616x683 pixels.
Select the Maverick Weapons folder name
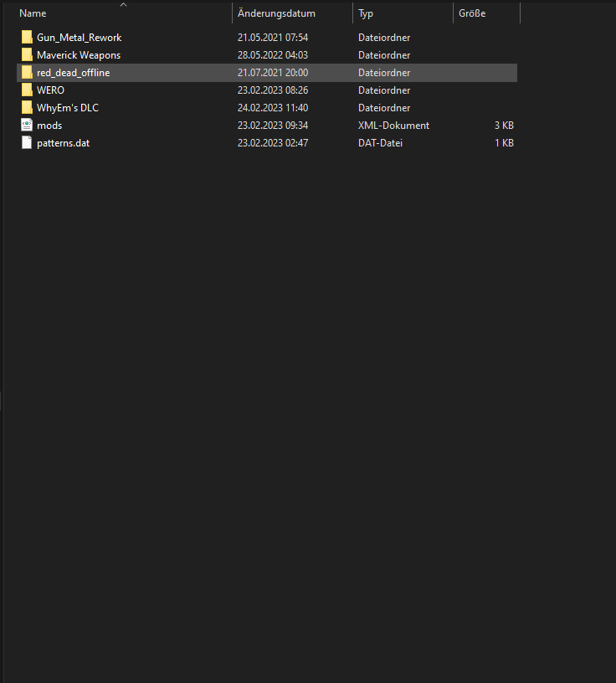click(78, 55)
